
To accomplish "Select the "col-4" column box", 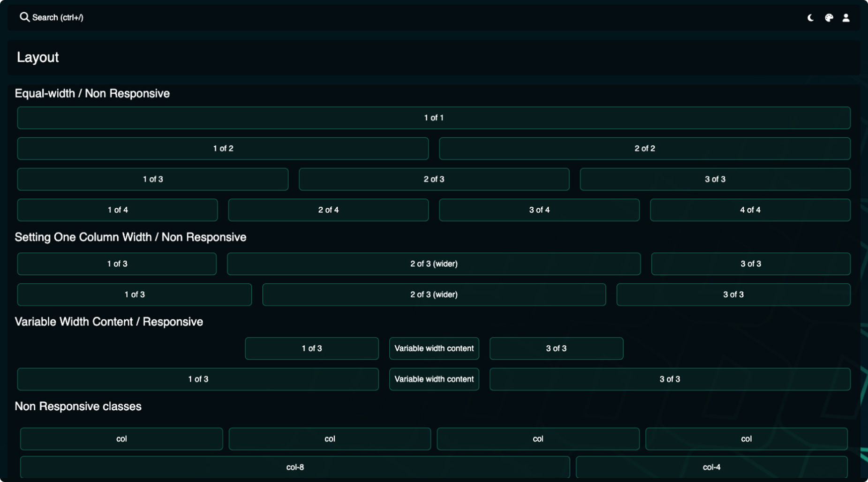I will coord(711,467).
